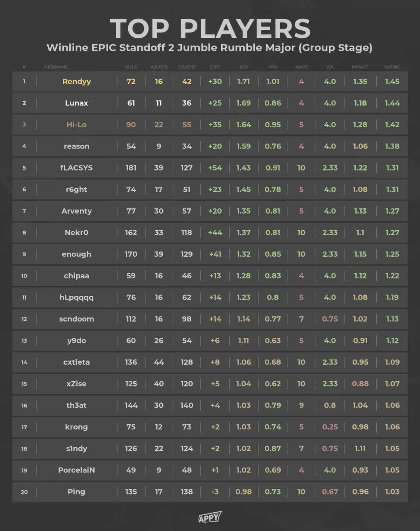The height and width of the screenshot is (531, 420).
Task: Click the RATING column header
Action: tap(392, 67)
